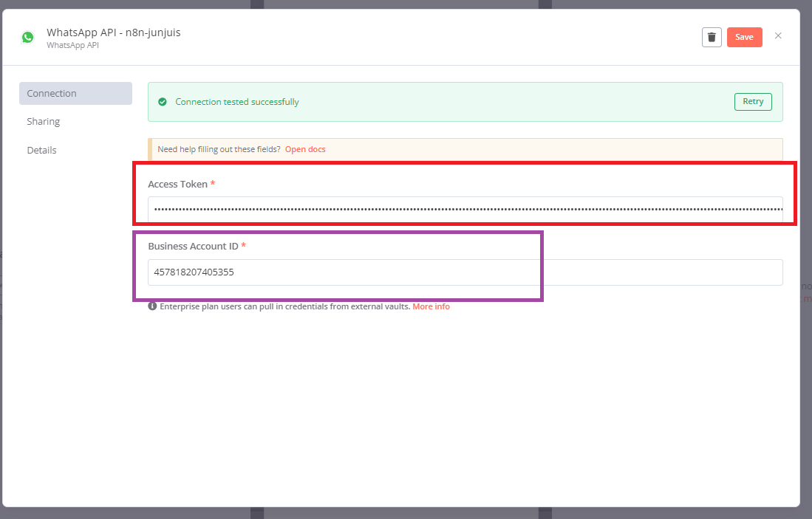Screen dimensions: 812x519
Task: Retry the connection test
Action: pos(752,102)
